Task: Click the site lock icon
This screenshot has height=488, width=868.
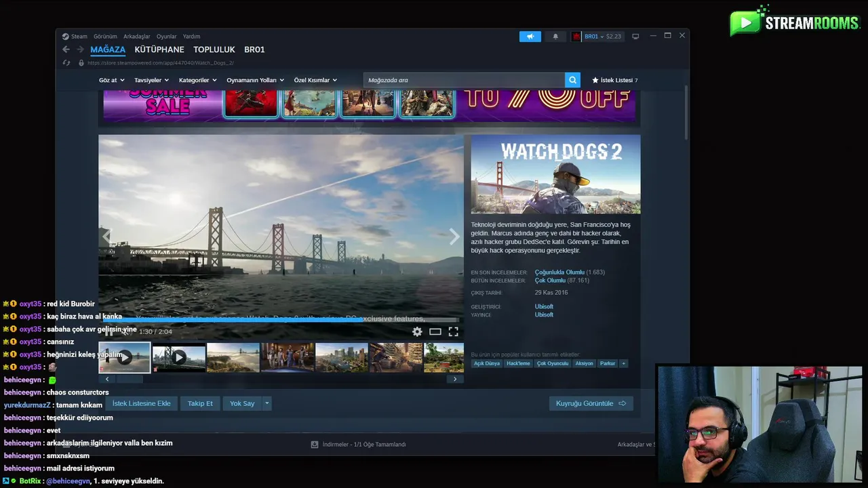Action: [x=81, y=63]
